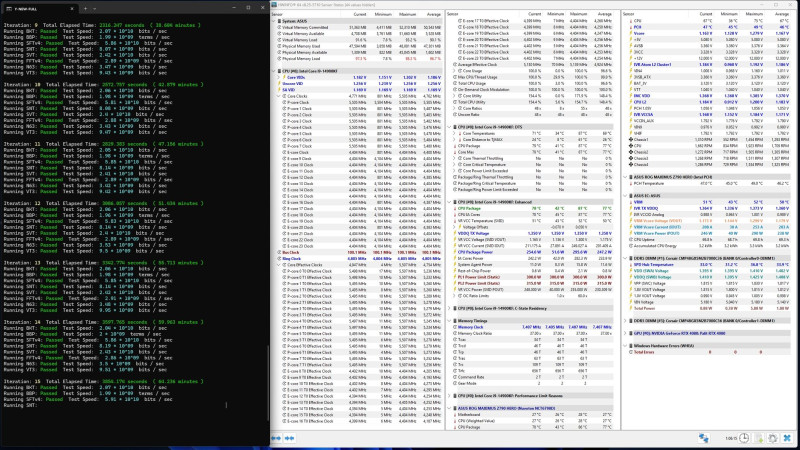Click the shrink columns right arrows icon in HWiNFO toolbar
This screenshot has width=800, height=450.
pyautogui.click(x=290, y=438)
